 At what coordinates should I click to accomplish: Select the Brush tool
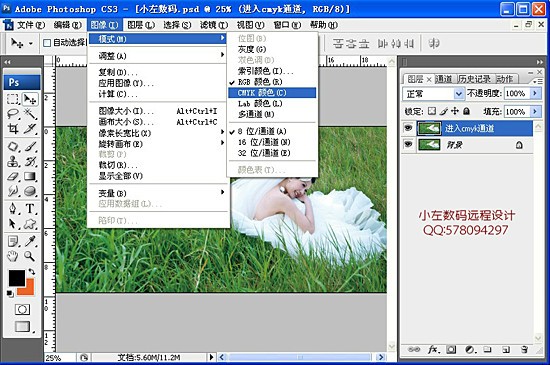pyautogui.click(x=30, y=146)
